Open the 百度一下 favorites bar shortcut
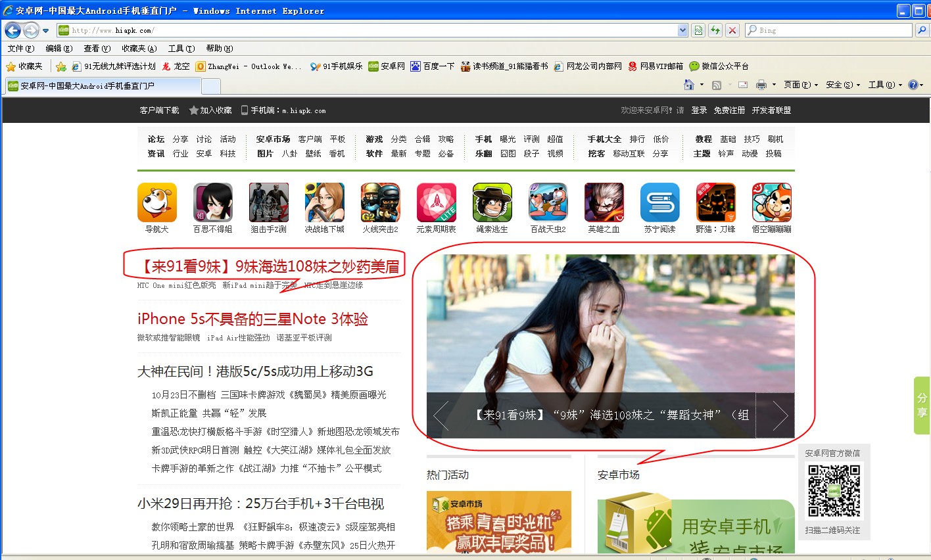 433,66
